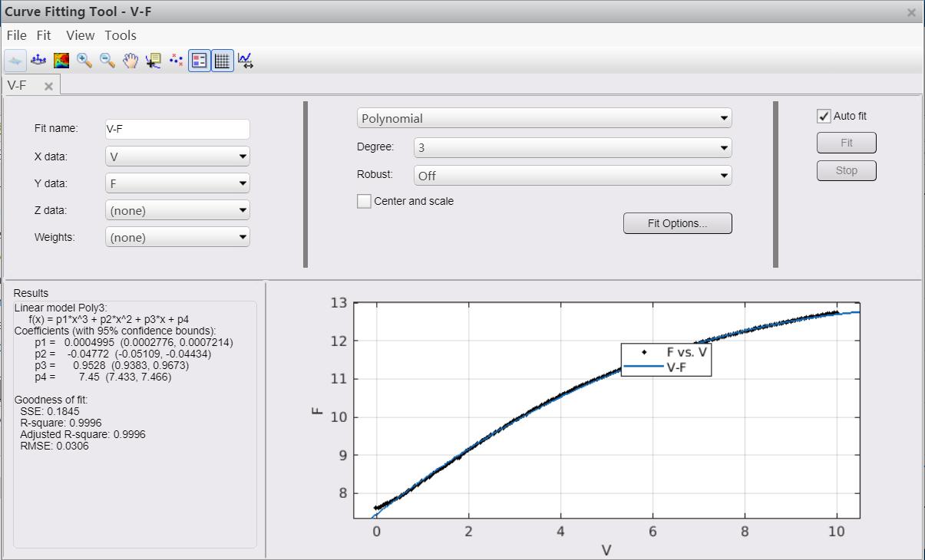
Task: Open the View menu
Action: tap(80, 35)
